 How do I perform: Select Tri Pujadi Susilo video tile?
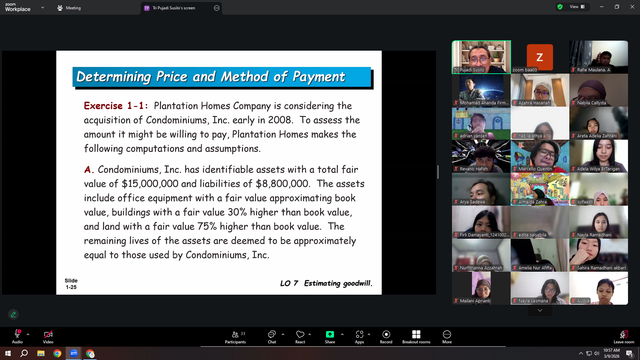tap(481, 57)
